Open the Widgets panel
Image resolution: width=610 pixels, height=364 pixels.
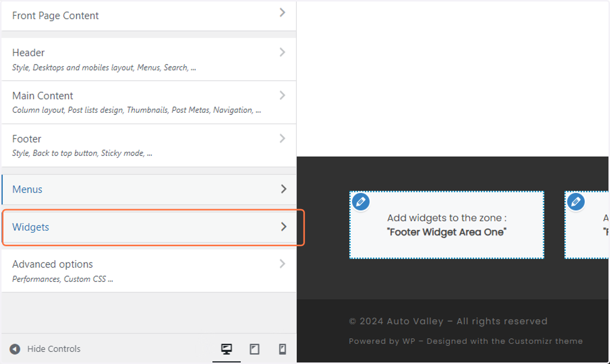click(x=148, y=227)
